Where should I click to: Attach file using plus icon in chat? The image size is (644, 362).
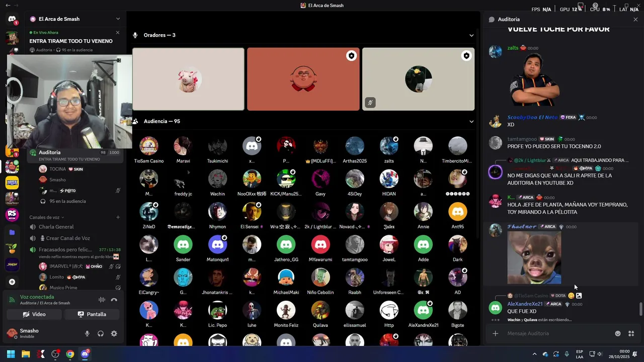(x=496, y=333)
